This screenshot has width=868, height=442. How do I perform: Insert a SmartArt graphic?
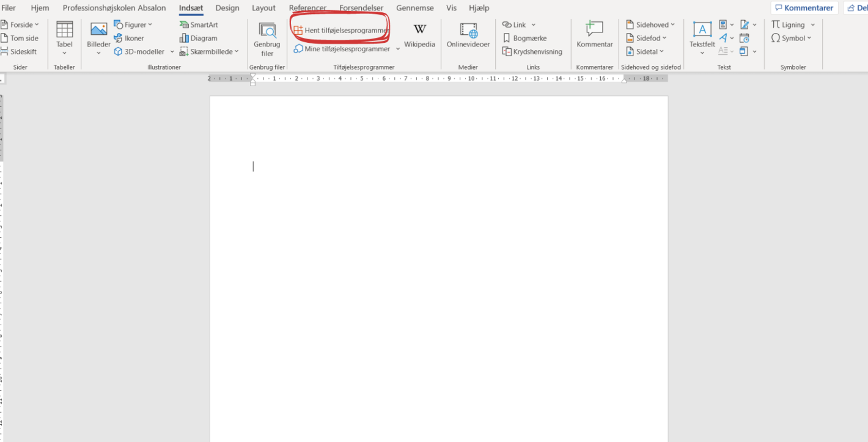point(199,25)
